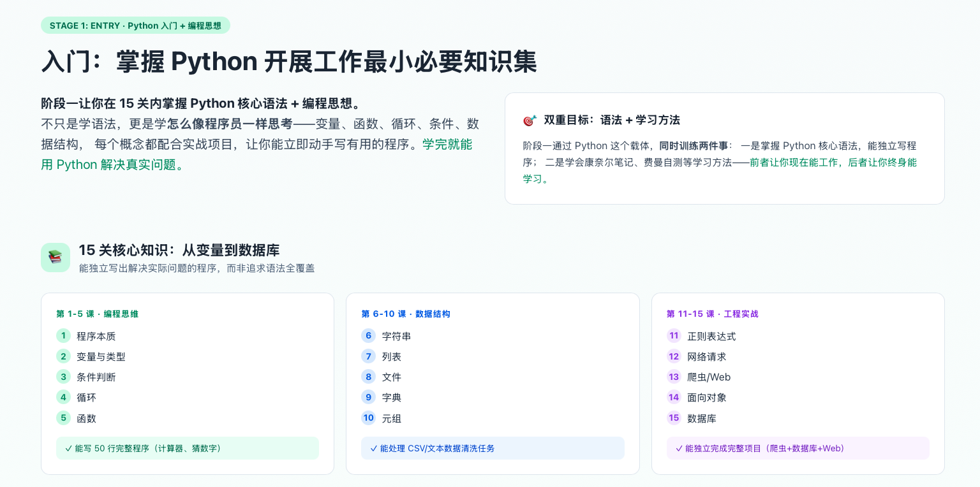Select the 爬虫/Web lesson item
The height and width of the screenshot is (487, 980).
[x=708, y=377]
